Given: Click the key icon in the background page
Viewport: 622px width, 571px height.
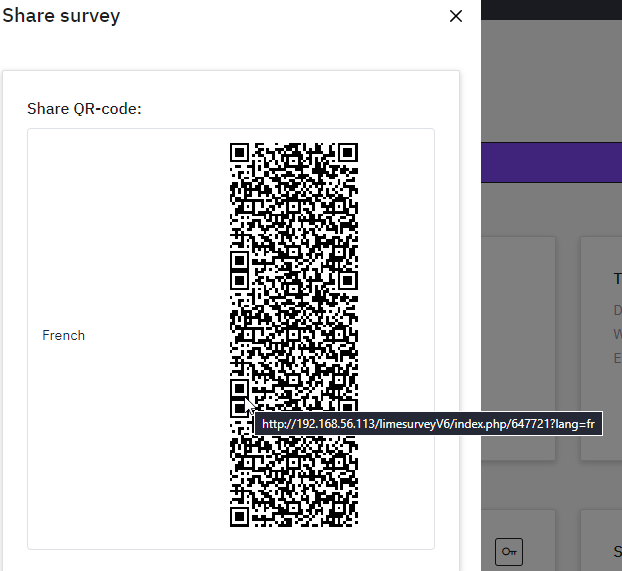Looking at the screenshot, I should tap(509, 552).
